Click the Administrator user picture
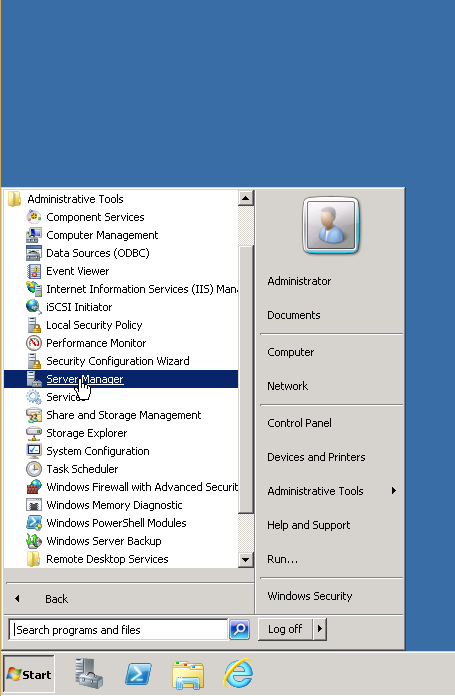 (x=331, y=226)
